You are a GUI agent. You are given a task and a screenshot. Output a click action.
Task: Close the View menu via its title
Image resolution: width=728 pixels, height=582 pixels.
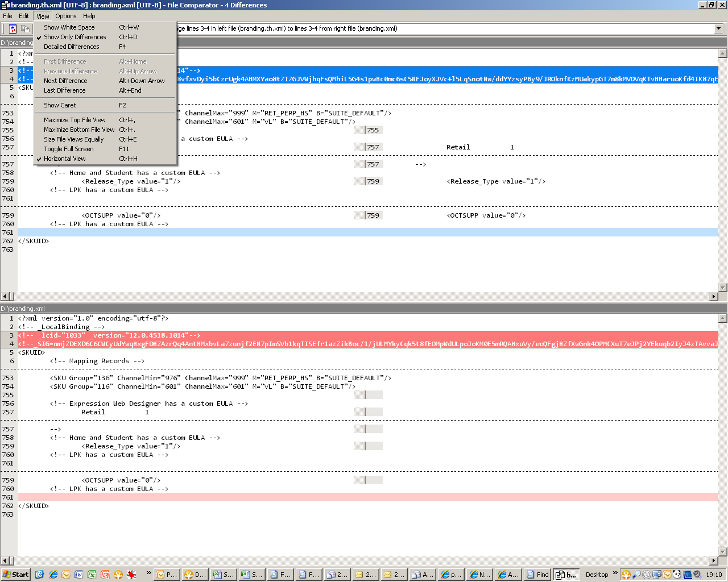(x=43, y=16)
